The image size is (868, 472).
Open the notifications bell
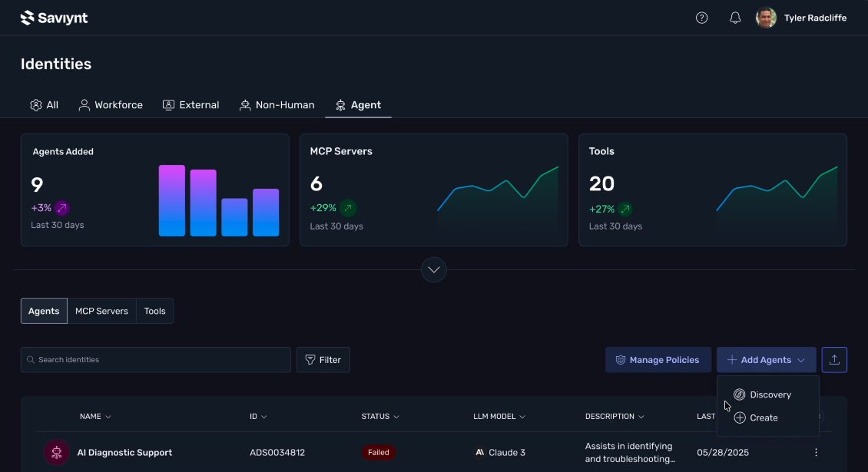735,18
